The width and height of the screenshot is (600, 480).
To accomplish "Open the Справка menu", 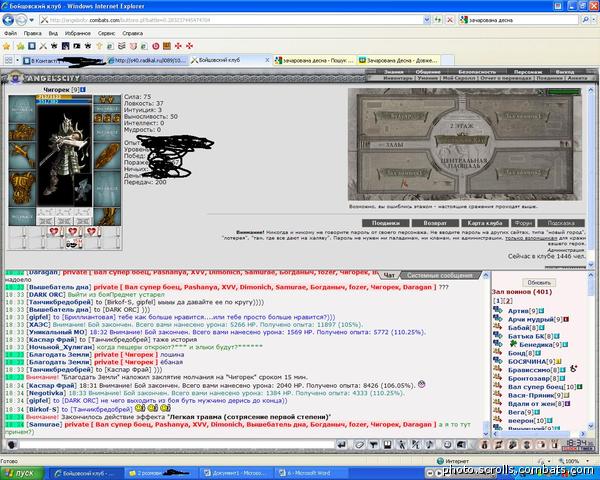I will [x=133, y=33].
